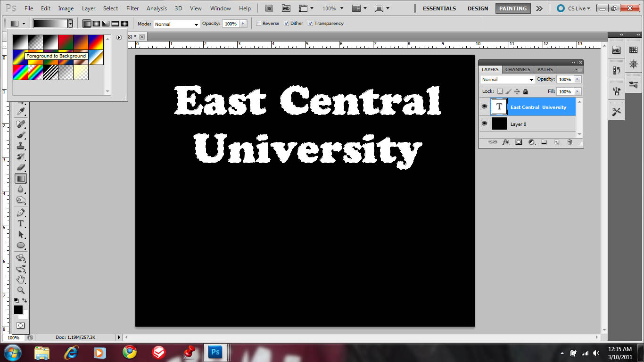Open the Tool Presets panel icon
This screenshot has width=644, height=362.
(617, 112)
